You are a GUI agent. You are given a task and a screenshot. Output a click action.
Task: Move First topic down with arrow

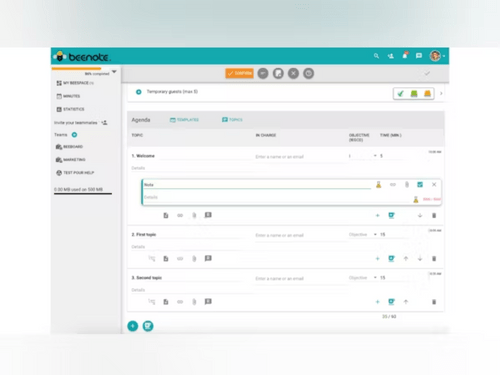tap(420, 258)
